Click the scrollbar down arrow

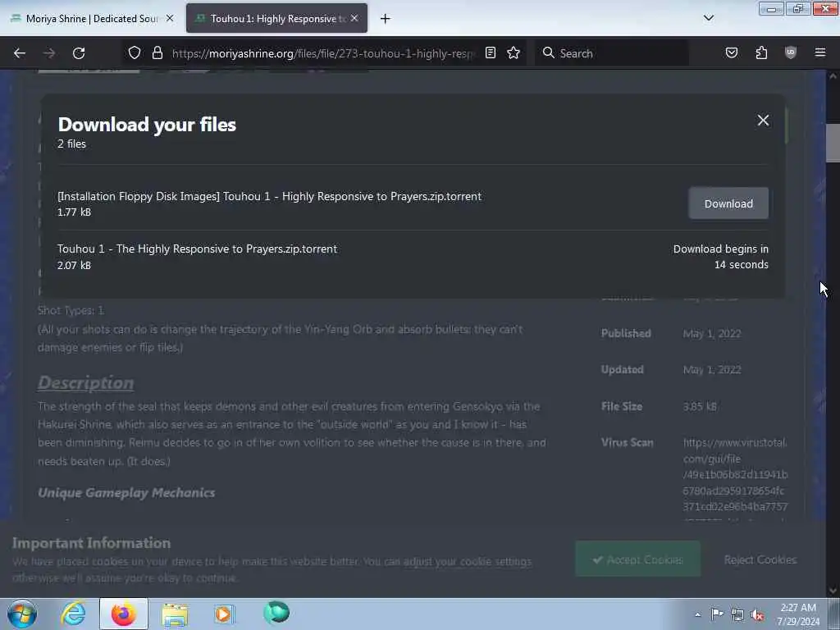[833, 591]
